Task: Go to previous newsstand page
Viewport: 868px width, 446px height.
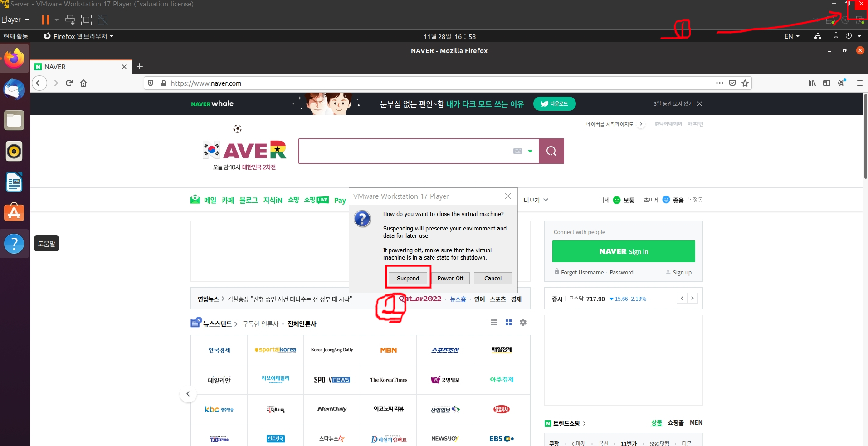Action: (x=188, y=394)
